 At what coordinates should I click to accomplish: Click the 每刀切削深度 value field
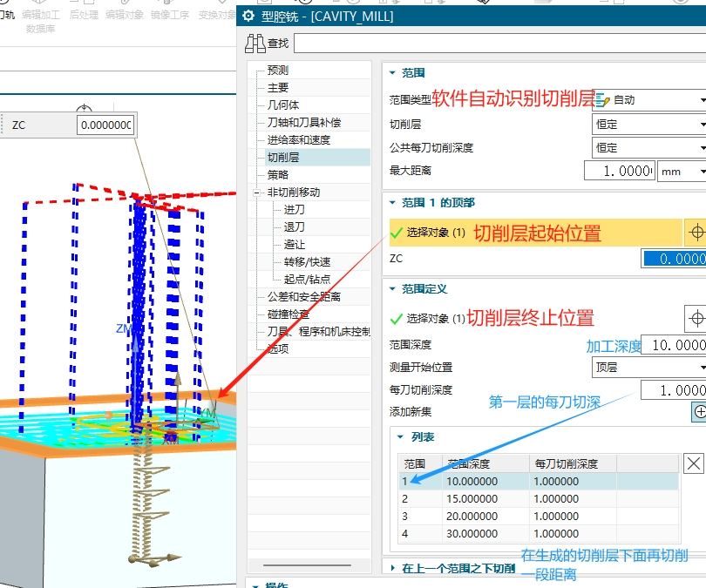(x=674, y=390)
